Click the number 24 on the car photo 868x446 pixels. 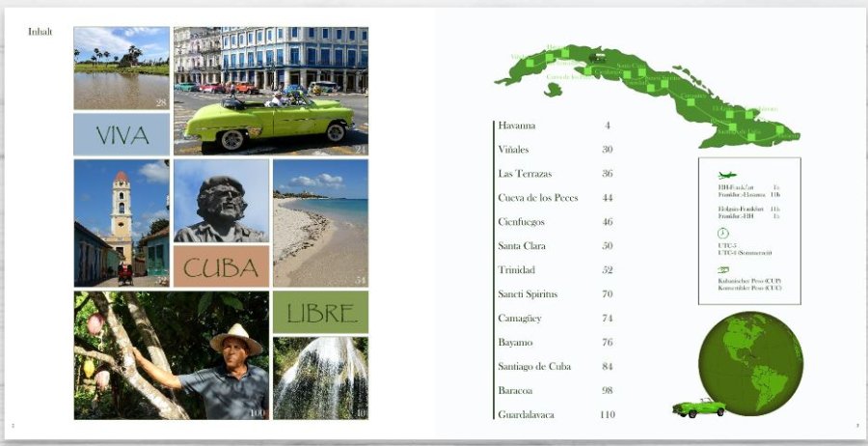pos(361,149)
